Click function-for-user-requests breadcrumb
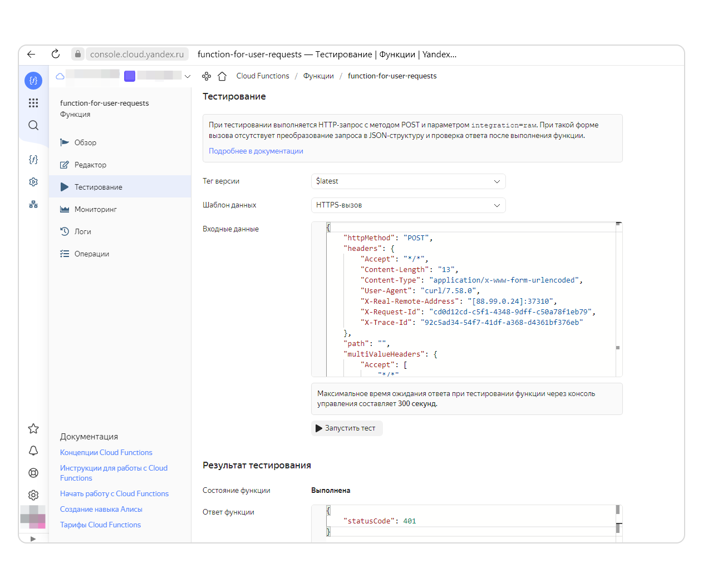This screenshot has width=703, height=588. (392, 76)
